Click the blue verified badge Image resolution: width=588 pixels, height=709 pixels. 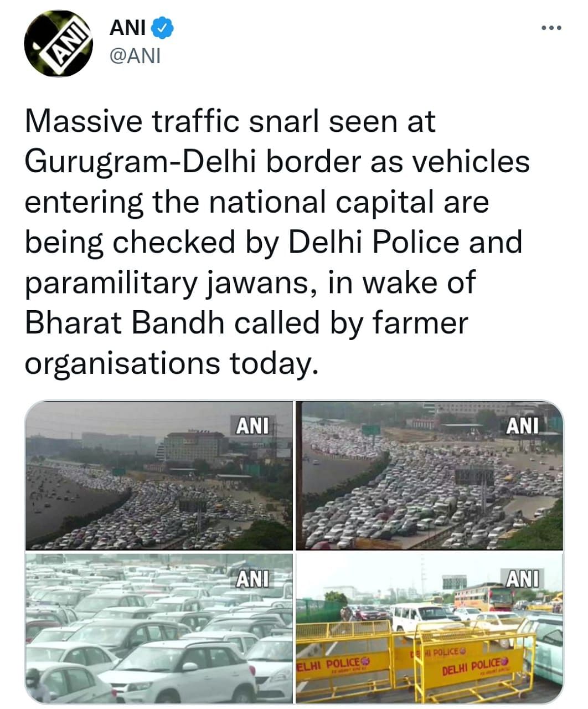[x=165, y=27]
